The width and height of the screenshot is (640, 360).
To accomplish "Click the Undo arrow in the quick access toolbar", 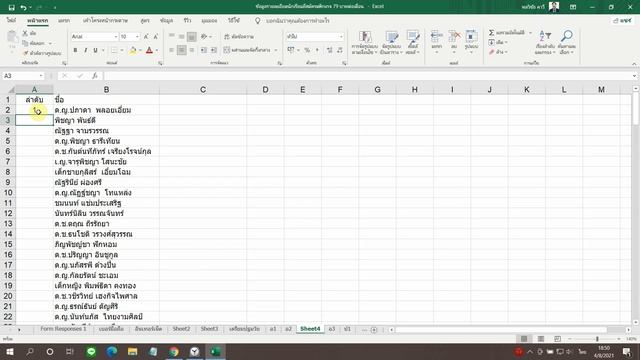I will click(23, 7).
